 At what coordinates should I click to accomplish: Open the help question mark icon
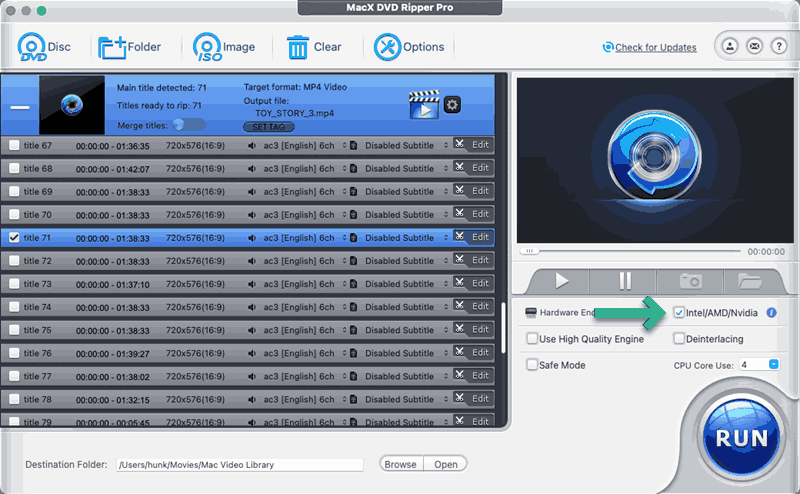pos(779,46)
